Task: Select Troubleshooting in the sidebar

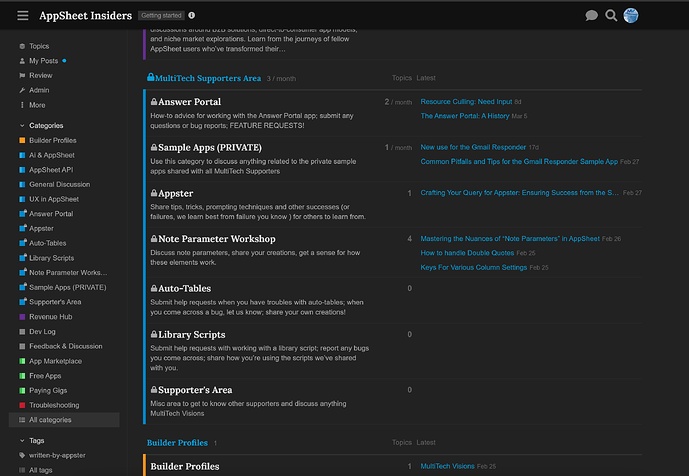Action: coord(54,405)
